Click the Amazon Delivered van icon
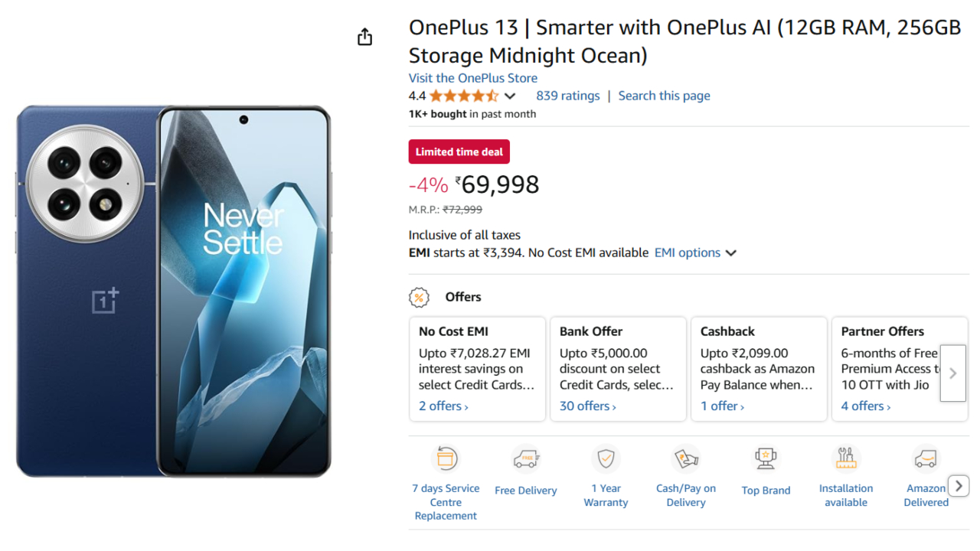The height and width of the screenshot is (551, 980). click(926, 458)
